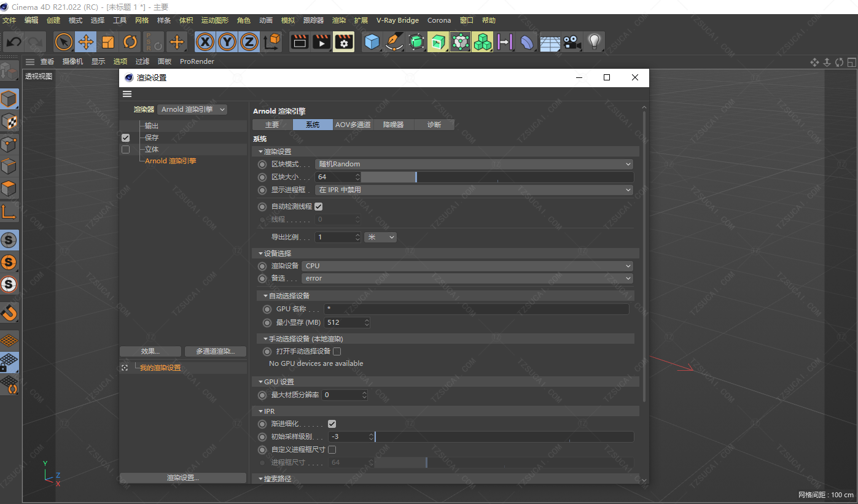Open Edit Render Settings icon
This screenshot has height=504, width=858.
point(344,42)
